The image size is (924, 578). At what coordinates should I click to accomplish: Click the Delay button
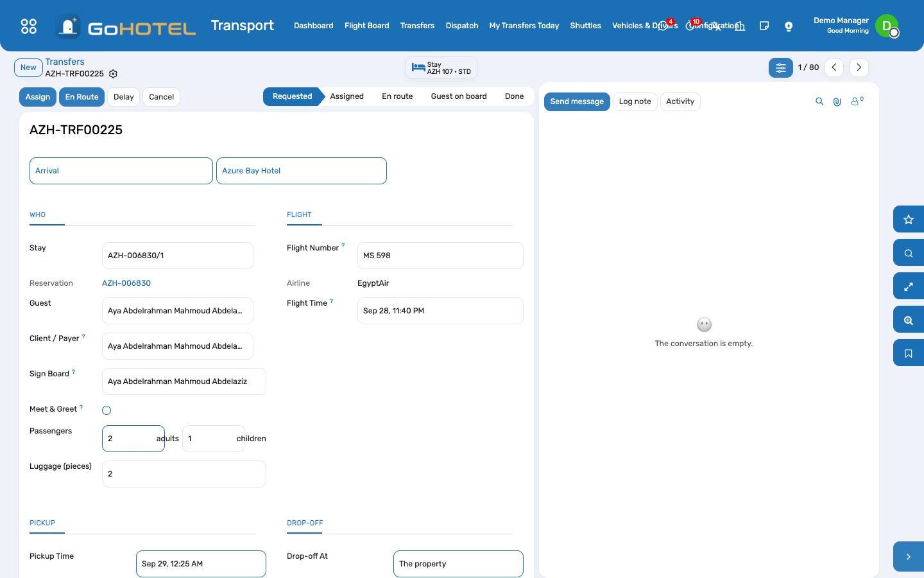click(x=124, y=97)
